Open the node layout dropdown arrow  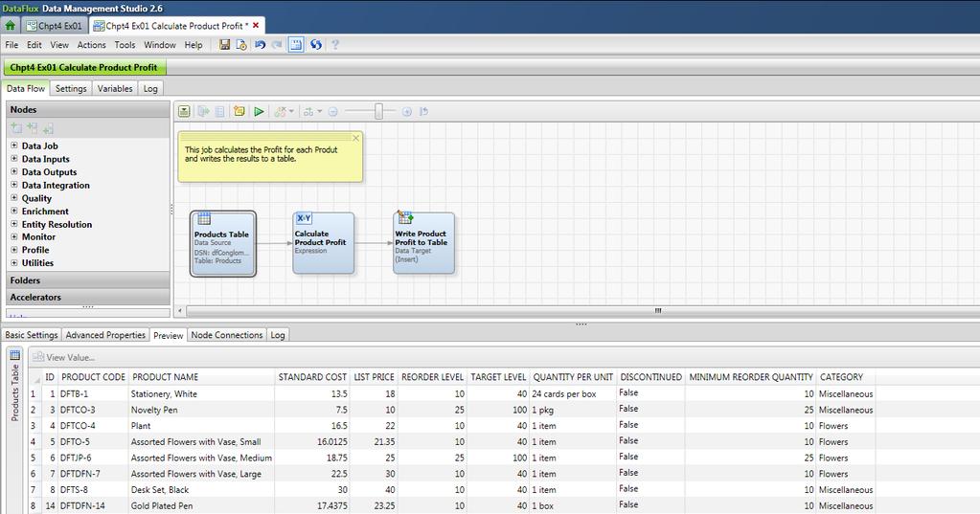[291, 111]
